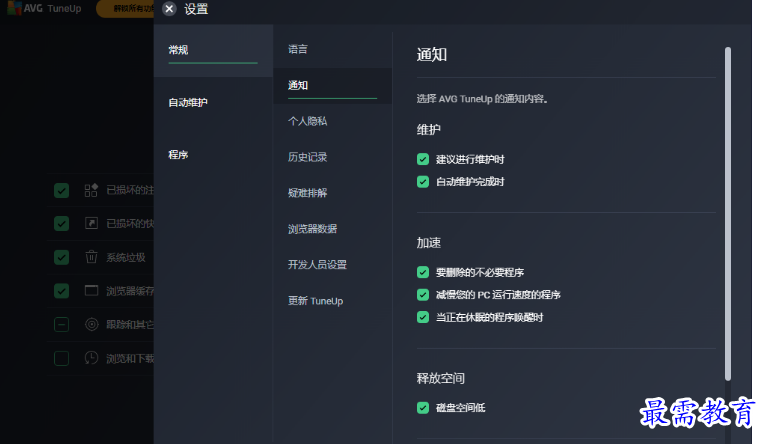Toggle 要删除的不必要程序 checkbox
764x444 pixels.
(423, 272)
